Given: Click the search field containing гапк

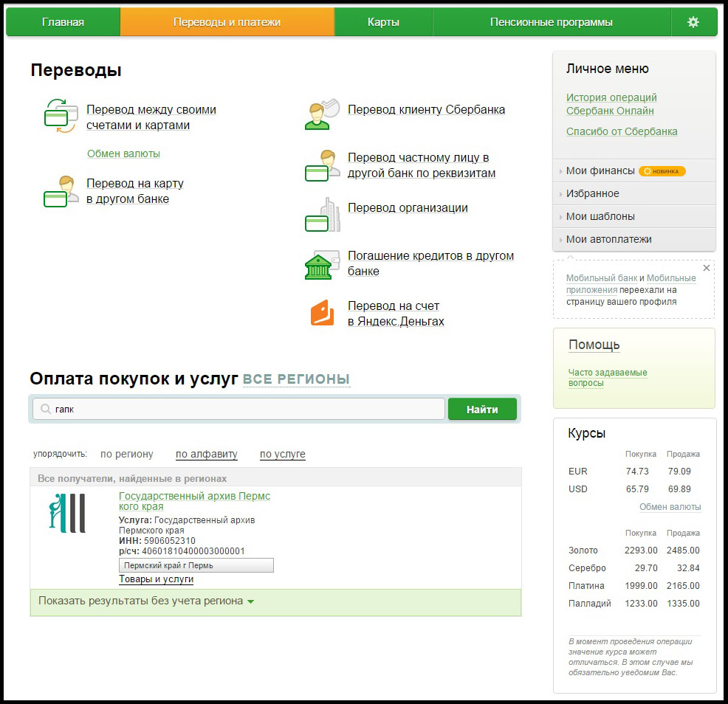Looking at the screenshot, I should [x=238, y=409].
